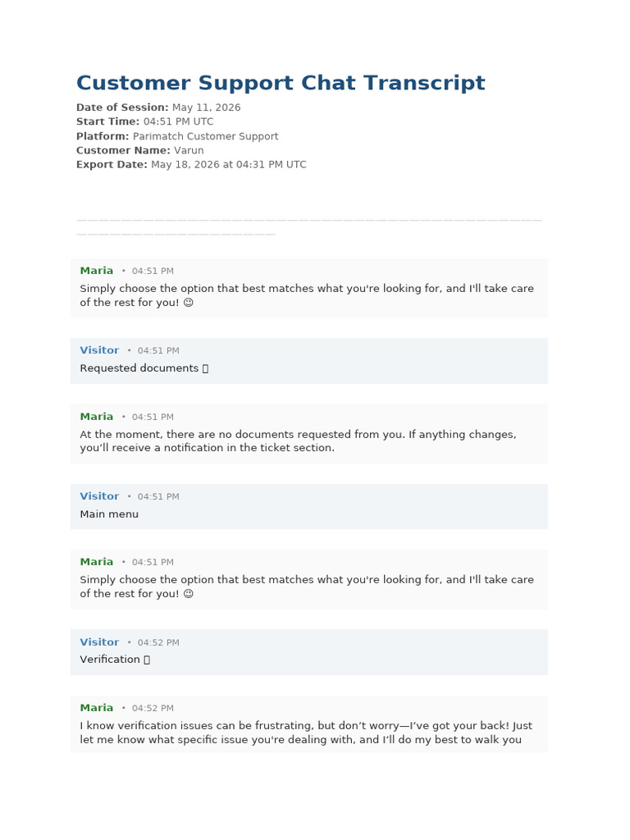The width and height of the screenshot is (630, 840).
Task: Click the Export Date line
Action: [x=191, y=164]
